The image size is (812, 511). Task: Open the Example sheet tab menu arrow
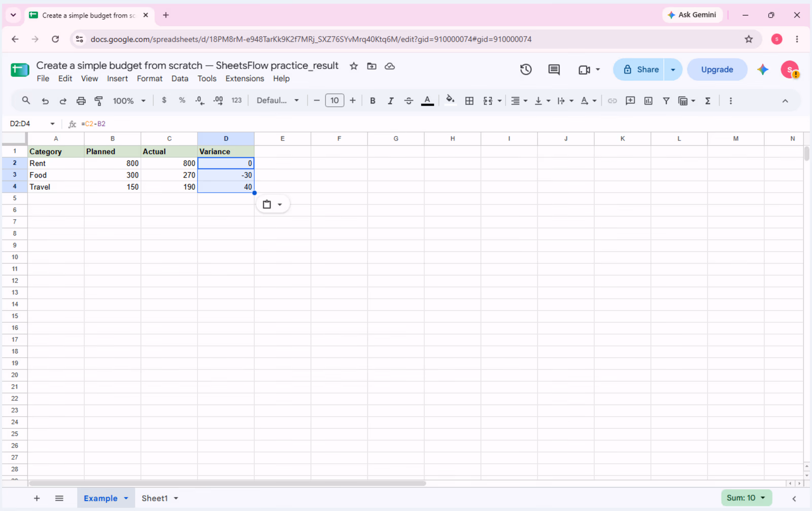[126, 498]
